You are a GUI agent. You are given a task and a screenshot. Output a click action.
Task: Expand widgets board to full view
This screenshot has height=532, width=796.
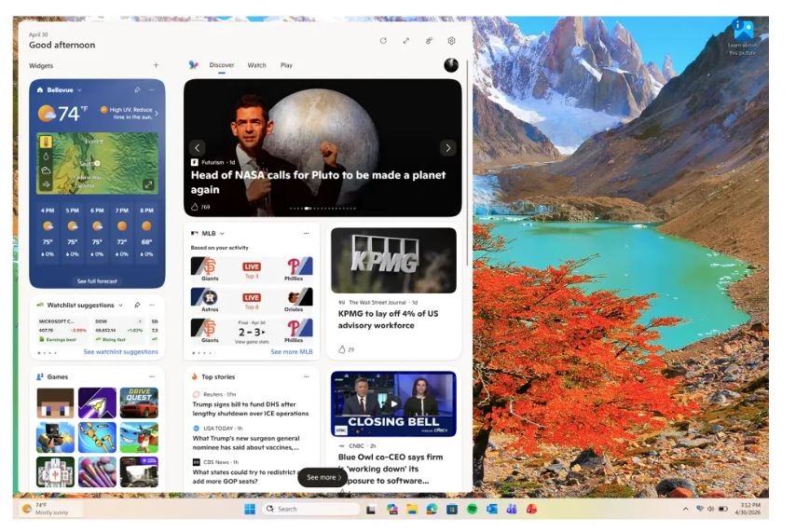(405, 41)
